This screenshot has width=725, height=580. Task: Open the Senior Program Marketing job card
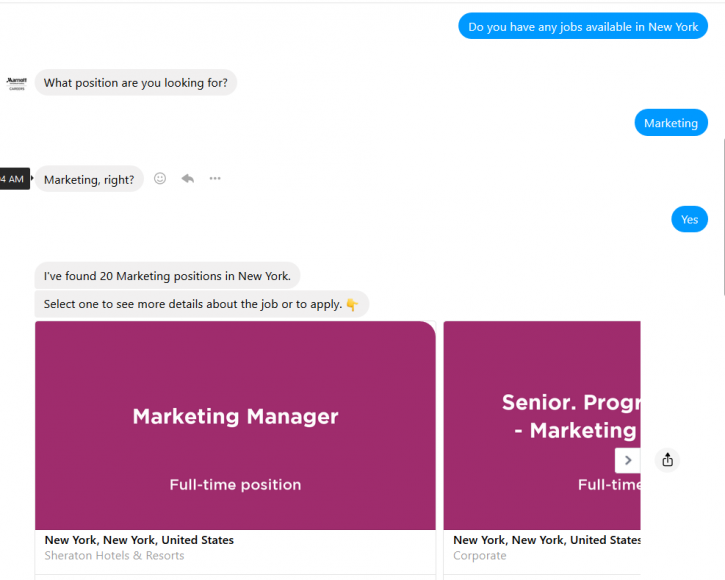coord(541,425)
